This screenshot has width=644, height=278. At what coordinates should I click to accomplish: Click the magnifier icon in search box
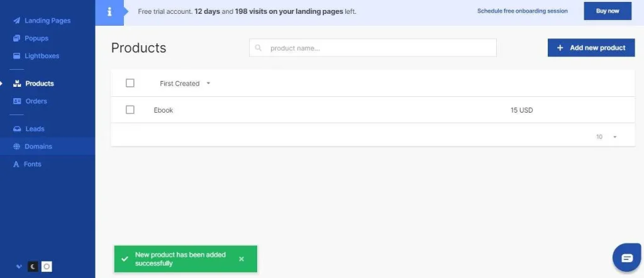click(x=258, y=48)
